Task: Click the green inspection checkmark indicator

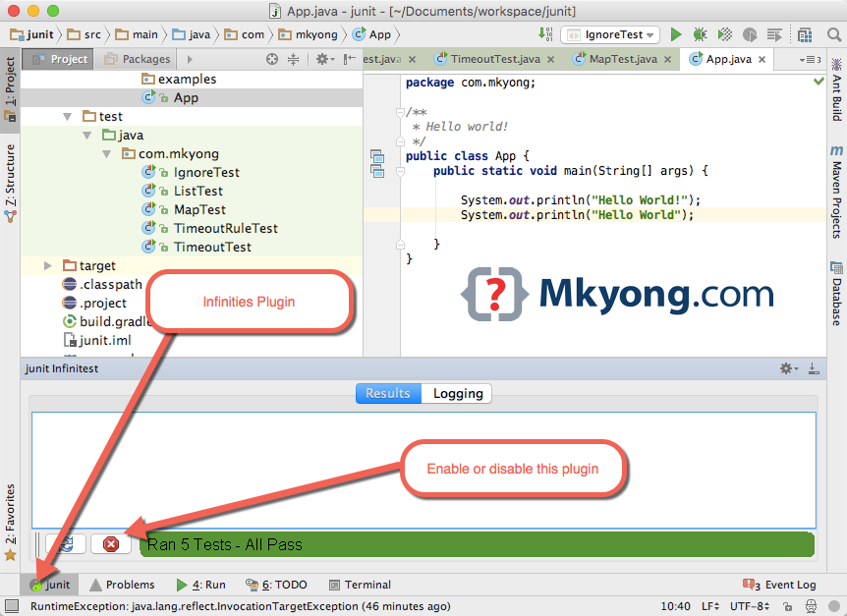Action: pyautogui.click(x=819, y=81)
